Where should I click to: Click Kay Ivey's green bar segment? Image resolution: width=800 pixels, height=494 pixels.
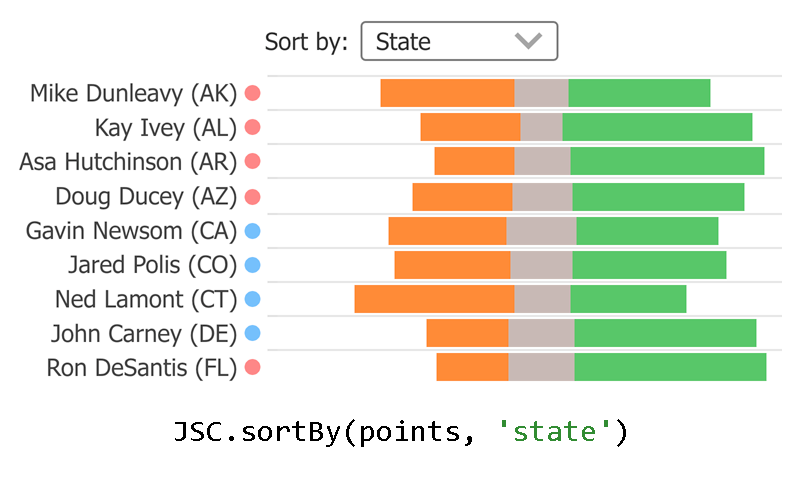click(657, 127)
